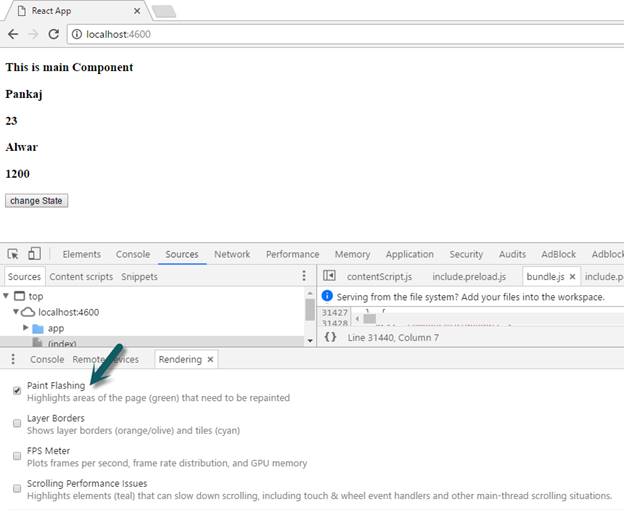Go back with the browser back arrow
The width and height of the screenshot is (624, 515).
click(x=13, y=34)
